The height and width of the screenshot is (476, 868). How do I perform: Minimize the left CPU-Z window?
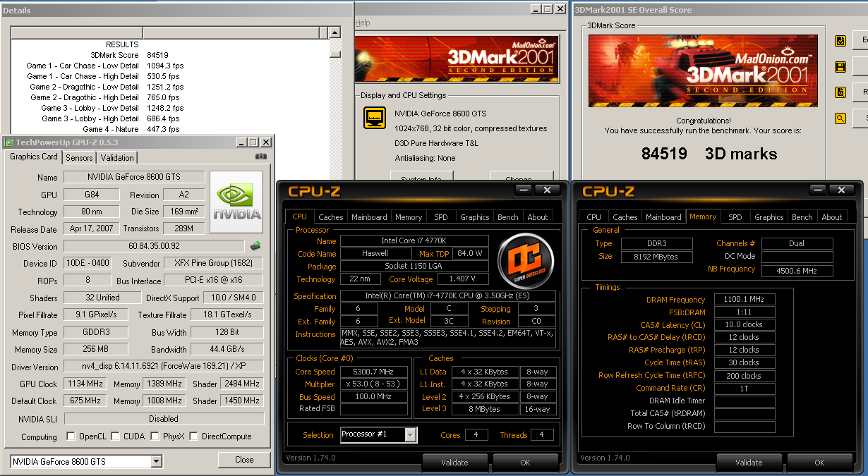[x=523, y=190]
